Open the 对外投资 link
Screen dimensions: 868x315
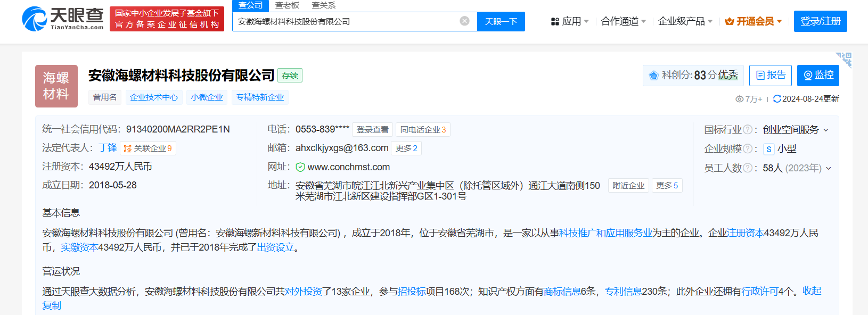(304, 292)
